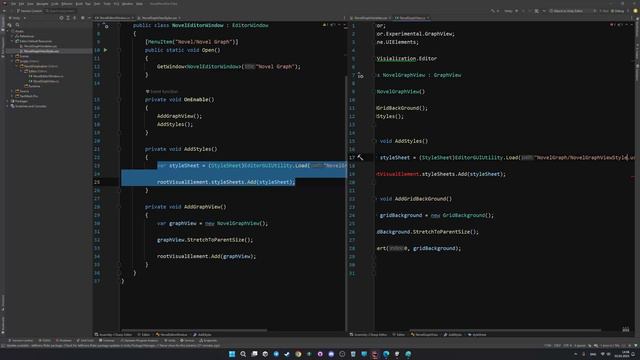Select the NovelGraphView.cs tab in right pane
Image resolution: width=640 pixels, height=360 pixels.
point(411,18)
